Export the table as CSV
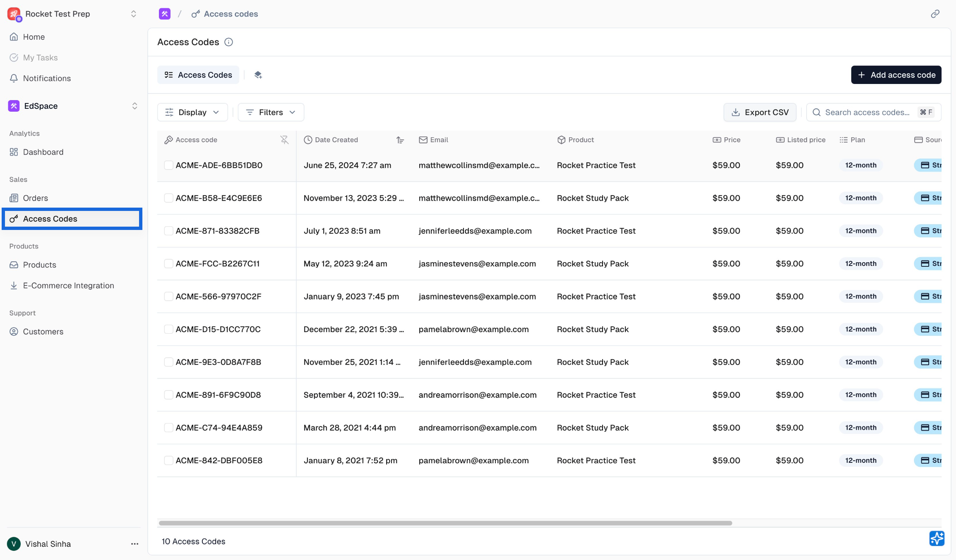Image resolution: width=956 pixels, height=560 pixels. tap(760, 112)
